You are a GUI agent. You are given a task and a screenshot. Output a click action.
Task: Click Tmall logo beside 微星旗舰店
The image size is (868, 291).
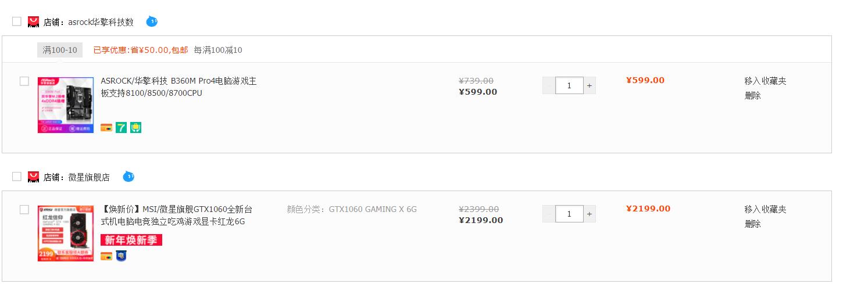[x=33, y=177]
